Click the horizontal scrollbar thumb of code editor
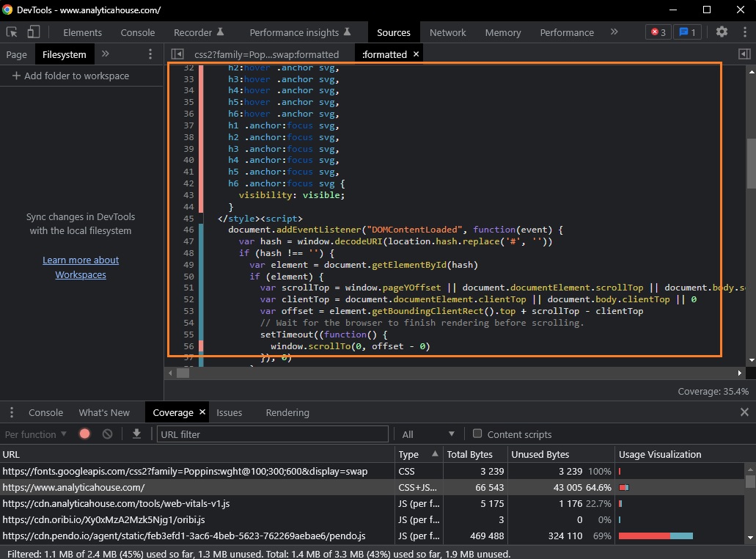 183,373
